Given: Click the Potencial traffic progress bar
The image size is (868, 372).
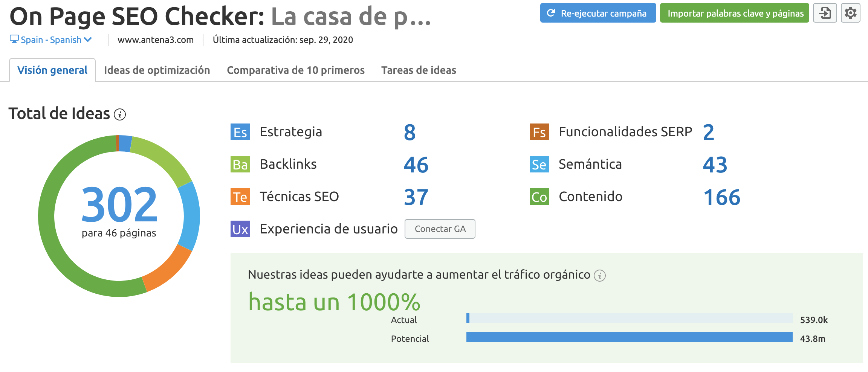Looking at the screenshot, I should (x=629, y=337).
